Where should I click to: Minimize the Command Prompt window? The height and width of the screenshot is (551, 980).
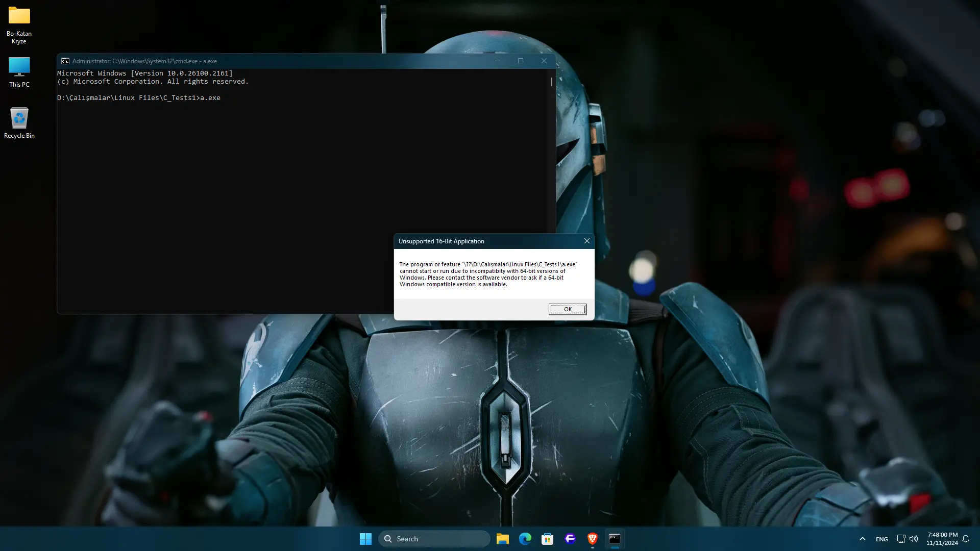(498, 61)
